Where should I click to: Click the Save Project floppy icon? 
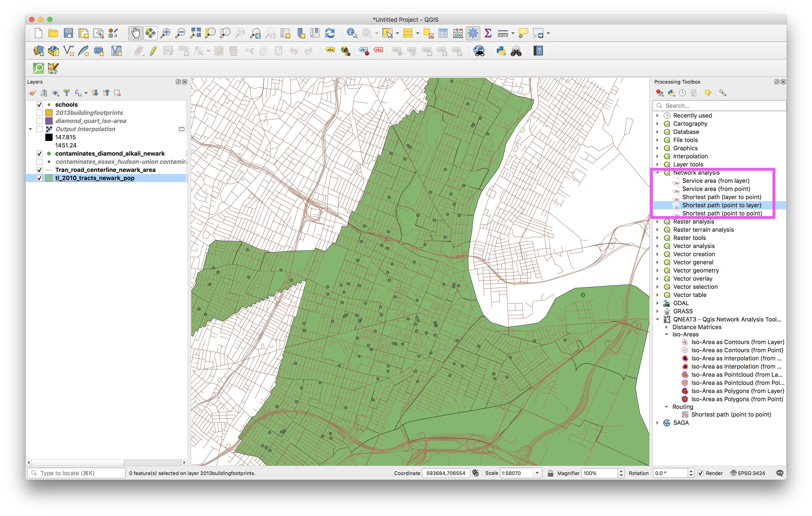pos(68,33)
